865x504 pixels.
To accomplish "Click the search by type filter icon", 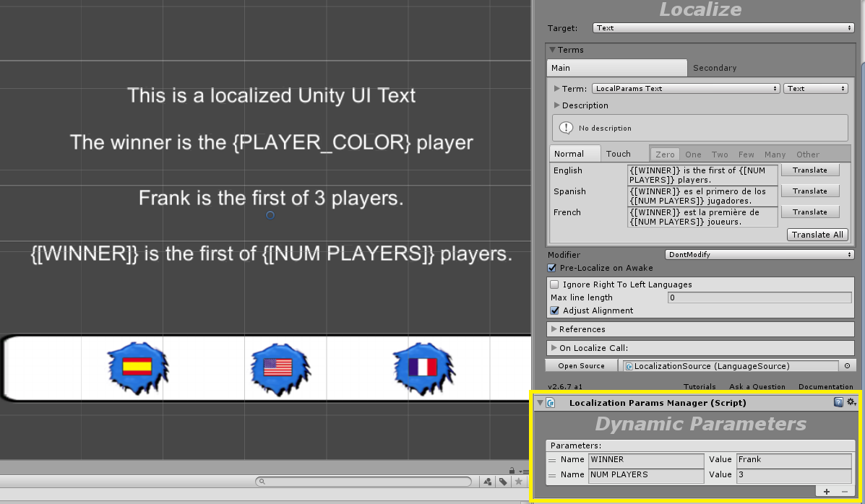I will [x=488, y=482].
